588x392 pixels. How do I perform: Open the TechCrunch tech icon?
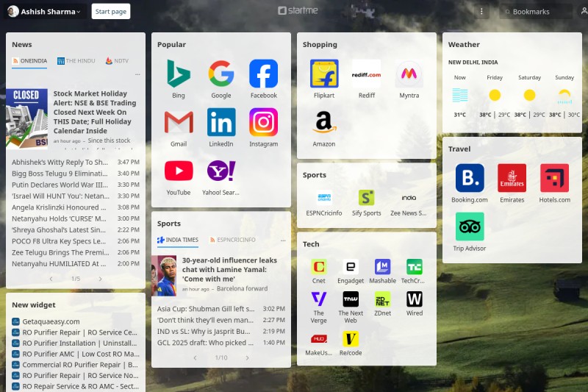tap(415, 267)
